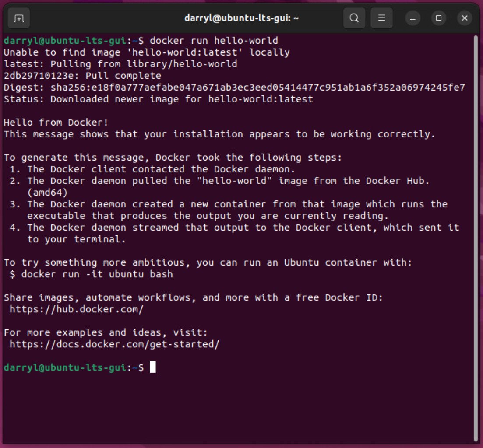This screenshot has width=483, height=448.
Task: Click 'executable that produces the output' line
Action: (x=208, y=216)
